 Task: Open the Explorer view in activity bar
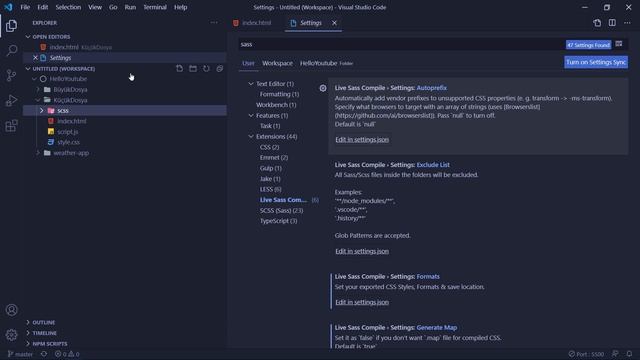(11, 26)
